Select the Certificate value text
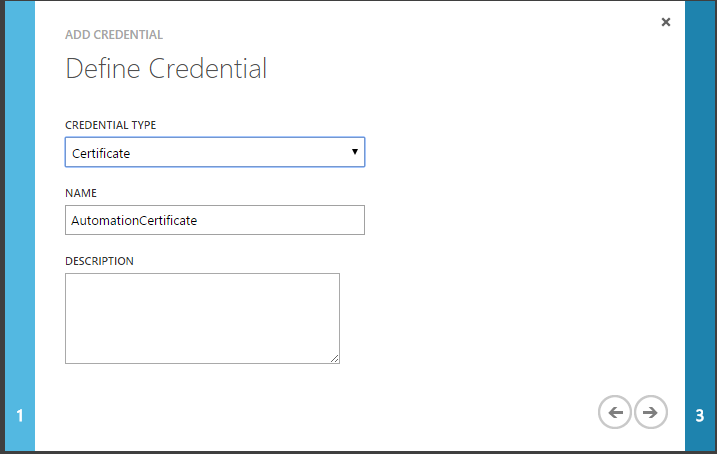This screenshot has width=717, height=454. click(101, 154)
